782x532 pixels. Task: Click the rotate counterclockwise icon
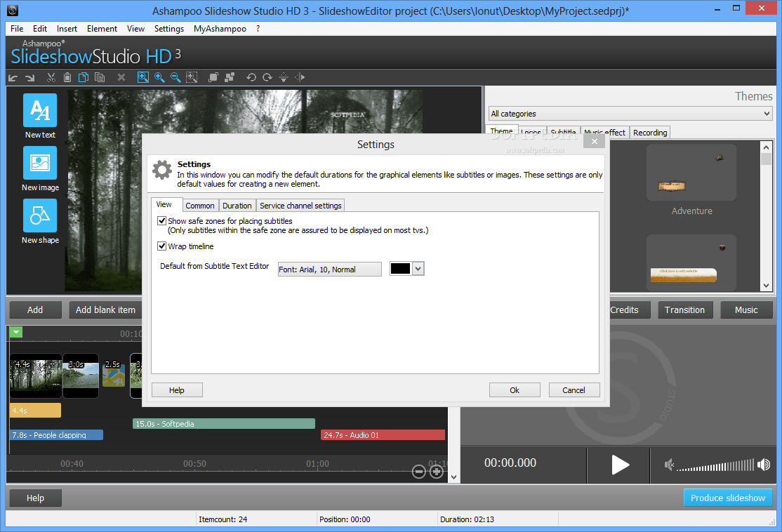(251, 77)
